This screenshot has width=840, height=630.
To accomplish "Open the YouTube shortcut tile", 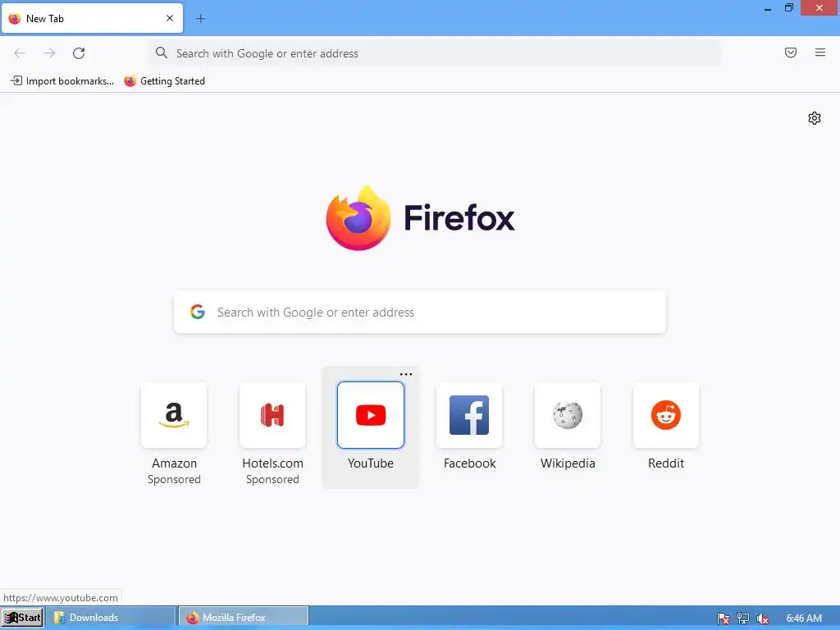I will 371,415.
